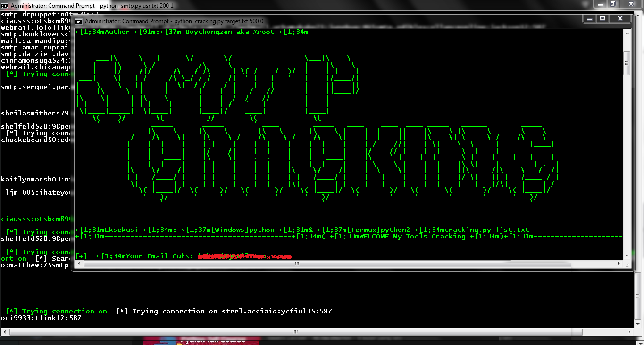
Task: Click the 'smtp.bookloversc' line in smtp.py window
Action: (36, 34)
